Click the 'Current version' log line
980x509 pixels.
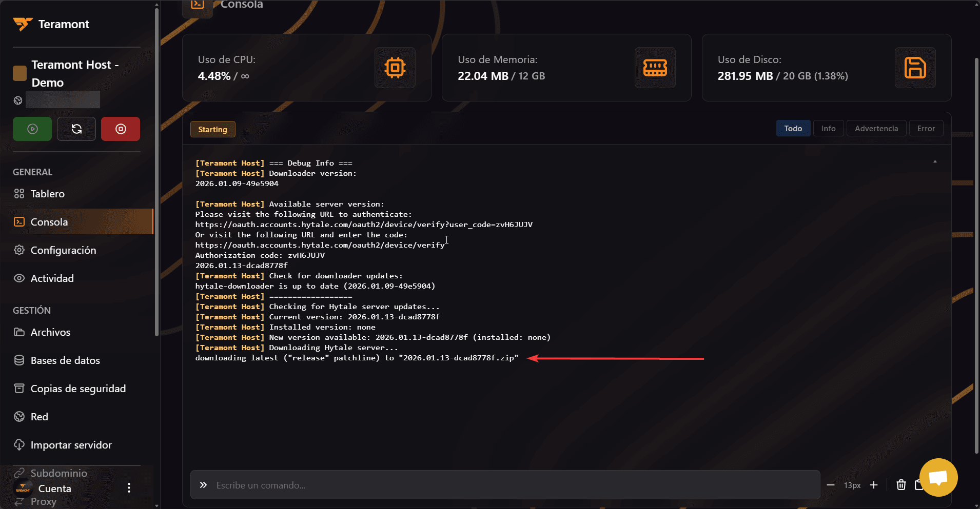[317, 317]
